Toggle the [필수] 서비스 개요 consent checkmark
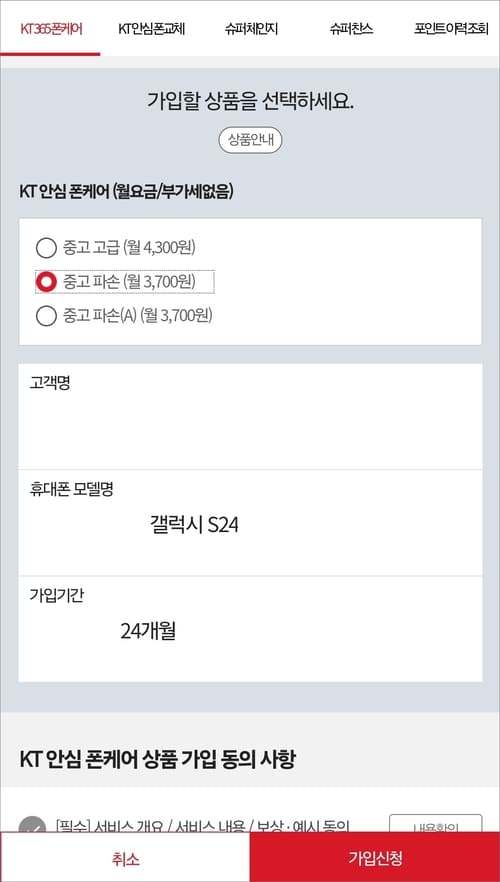Viewport: 500px width, 882px height. click(x=32, y=825)
